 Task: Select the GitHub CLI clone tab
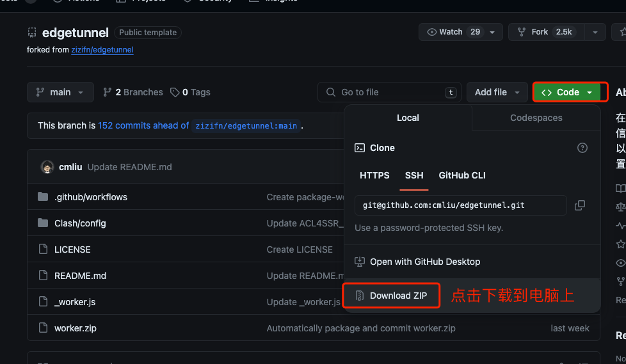point(462,175)
